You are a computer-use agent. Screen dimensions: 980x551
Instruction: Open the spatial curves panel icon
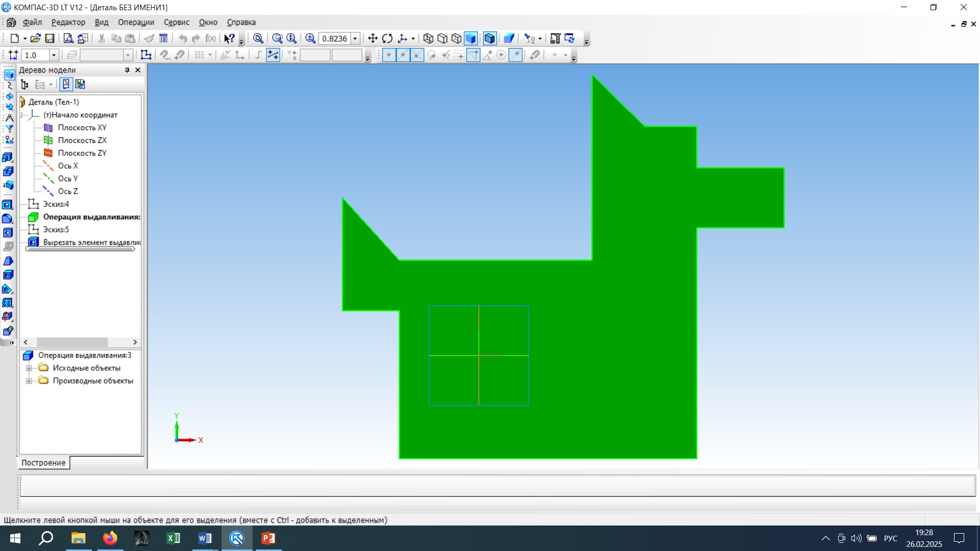point(9,86)
